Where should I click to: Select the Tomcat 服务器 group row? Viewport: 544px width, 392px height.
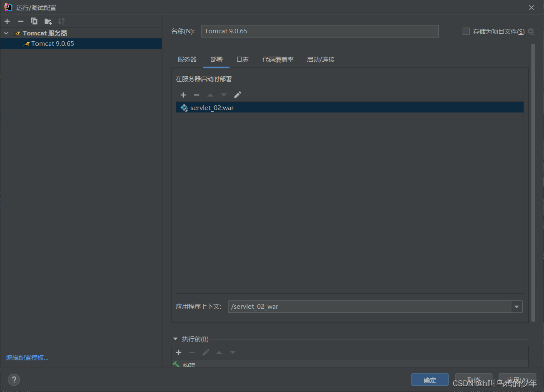coord(81,33)
